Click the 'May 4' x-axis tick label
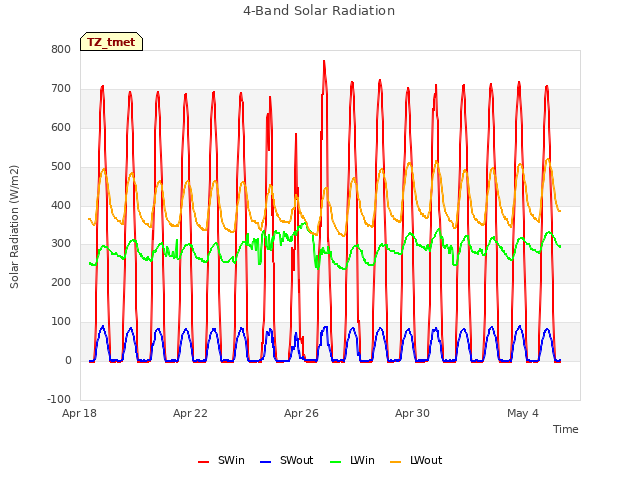The image size is (640, 480). pos(523,413)
